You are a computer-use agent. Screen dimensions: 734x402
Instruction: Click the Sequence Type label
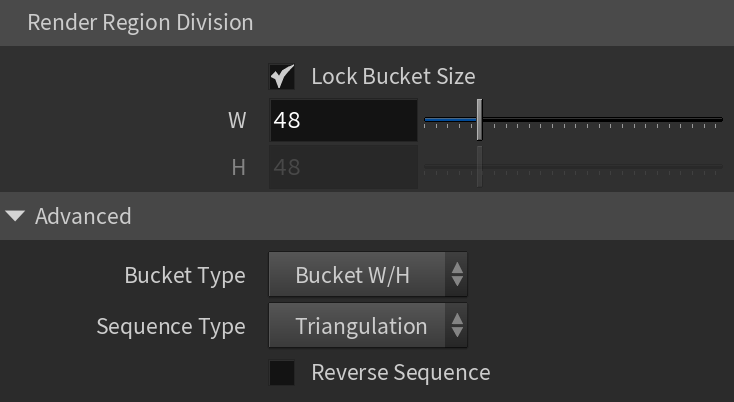[171, 327]
